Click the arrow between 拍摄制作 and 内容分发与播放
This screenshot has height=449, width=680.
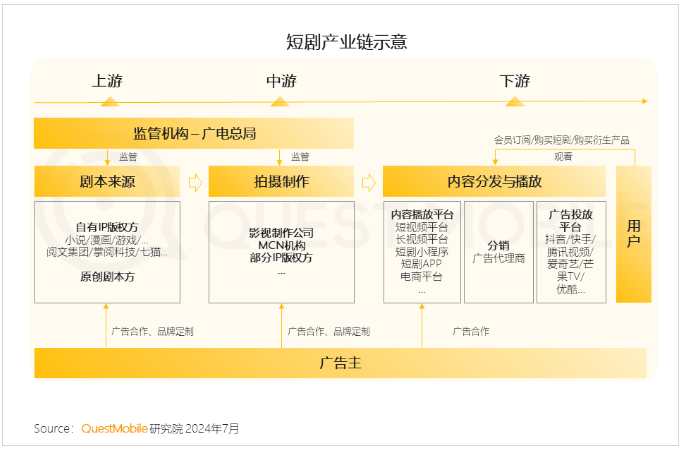point(368,182)
